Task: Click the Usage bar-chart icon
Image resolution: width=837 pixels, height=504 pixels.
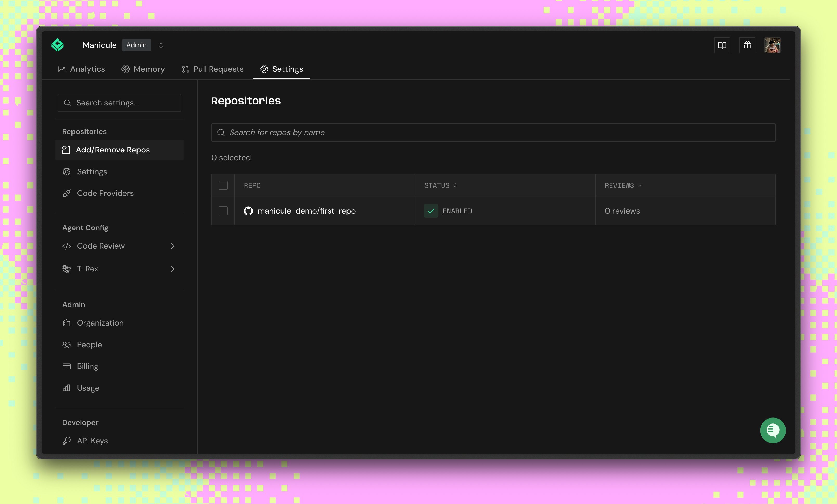Action: tap(67, 388)
